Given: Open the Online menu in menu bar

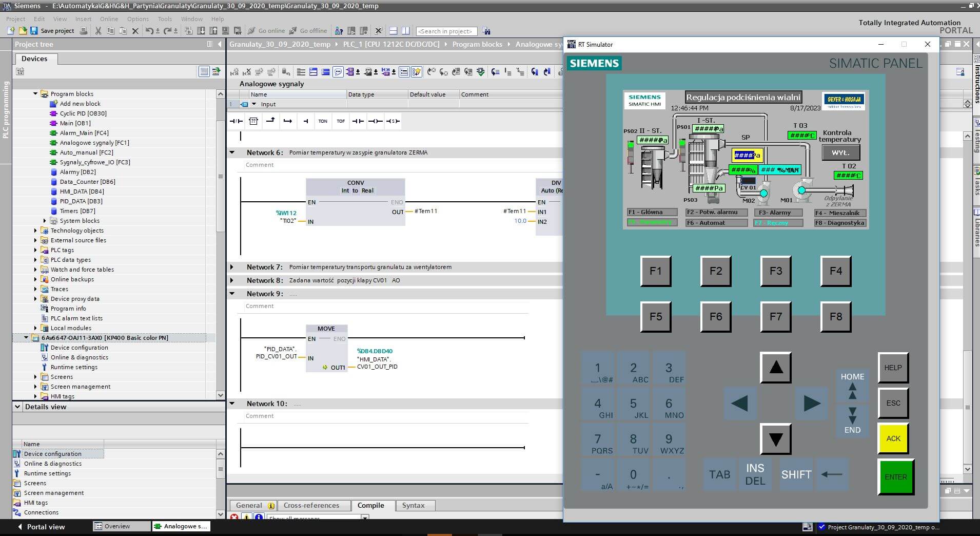Looking at the screenshot, I should (109, 19).
